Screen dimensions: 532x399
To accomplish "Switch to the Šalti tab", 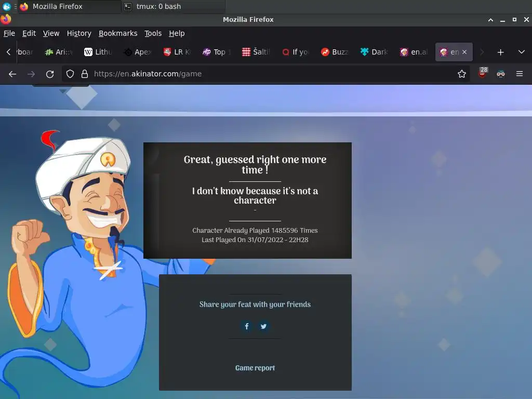I will click(257, 52).
